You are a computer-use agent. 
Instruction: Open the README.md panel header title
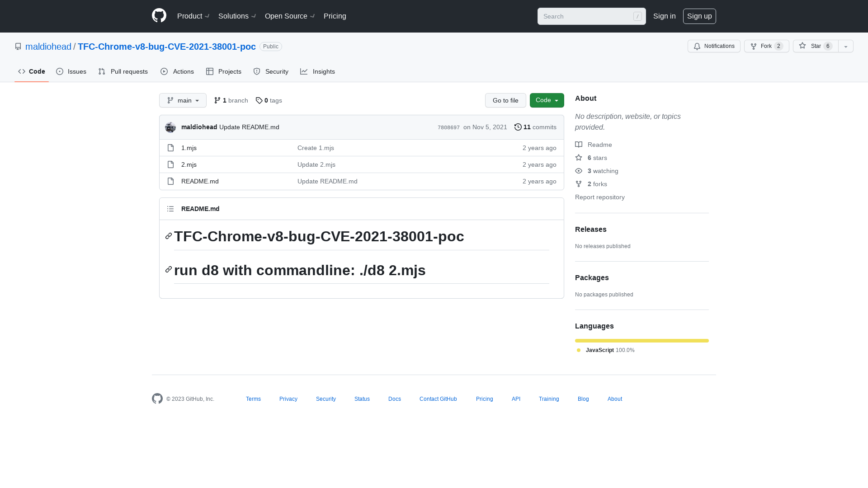click(200, 209)
